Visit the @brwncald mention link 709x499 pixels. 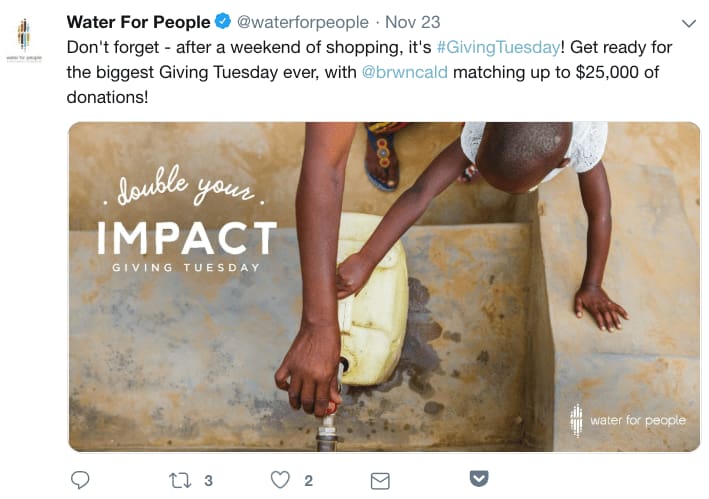(x=405, y=72)
